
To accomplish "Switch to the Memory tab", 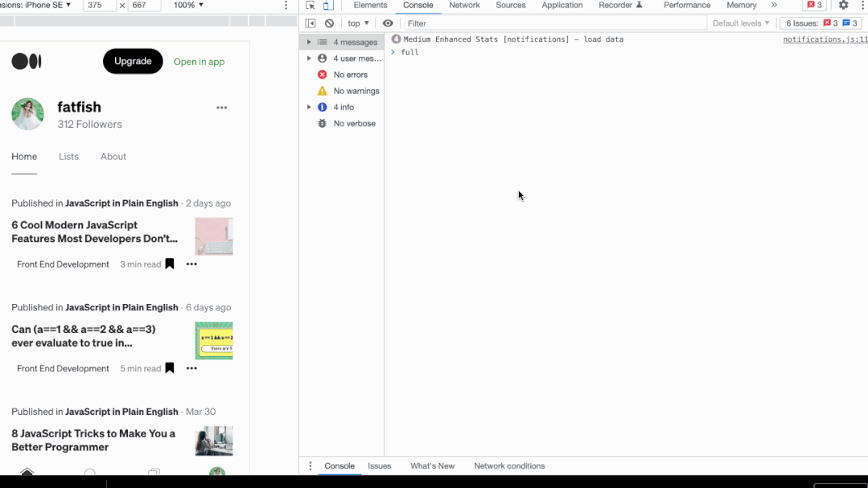I will tap(741, 5).
